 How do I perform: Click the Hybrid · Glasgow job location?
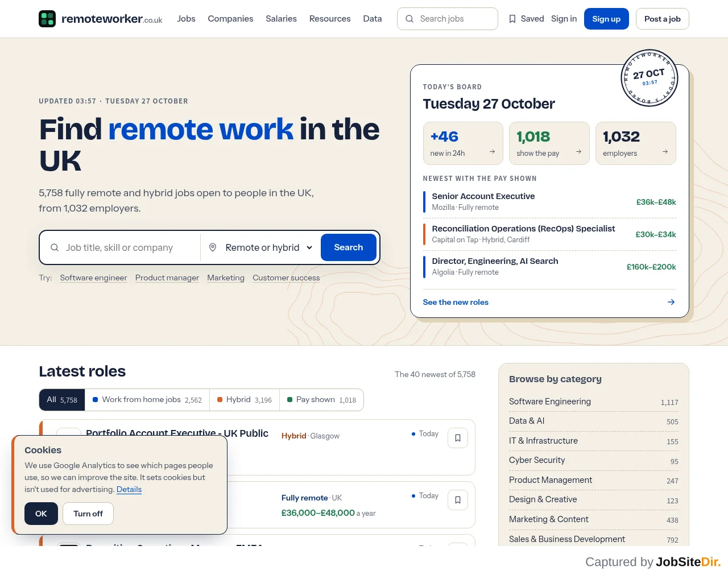click(310, 436)
